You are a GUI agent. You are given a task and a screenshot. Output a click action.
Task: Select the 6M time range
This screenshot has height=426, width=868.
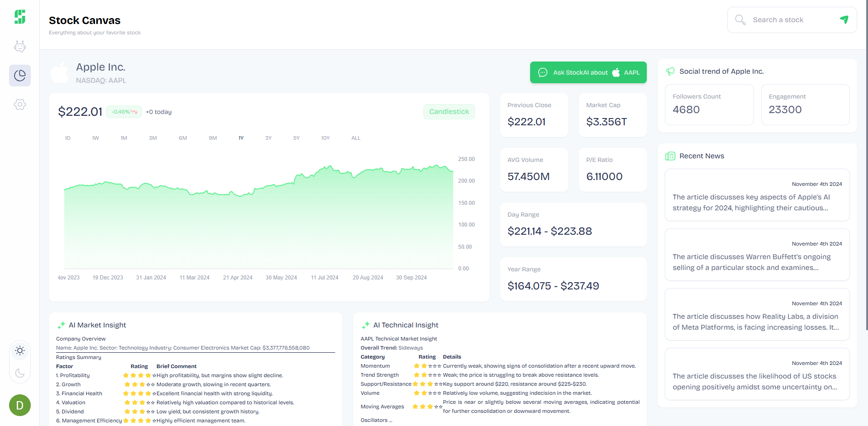click(183, 138)
